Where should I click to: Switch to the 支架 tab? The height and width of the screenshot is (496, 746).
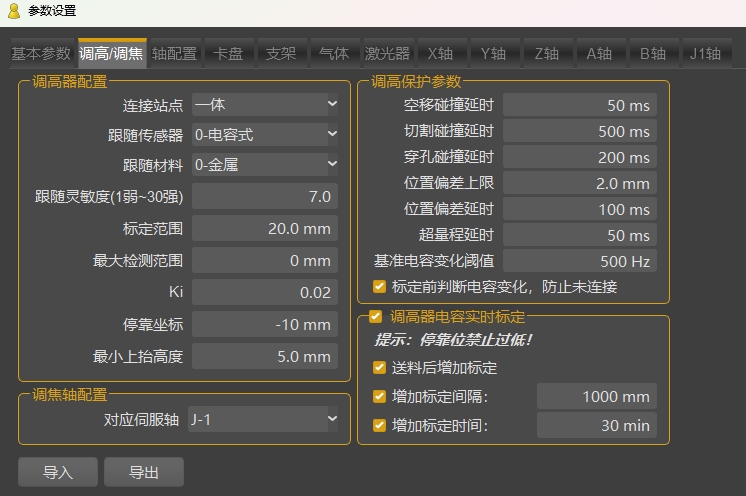[281, 53]
